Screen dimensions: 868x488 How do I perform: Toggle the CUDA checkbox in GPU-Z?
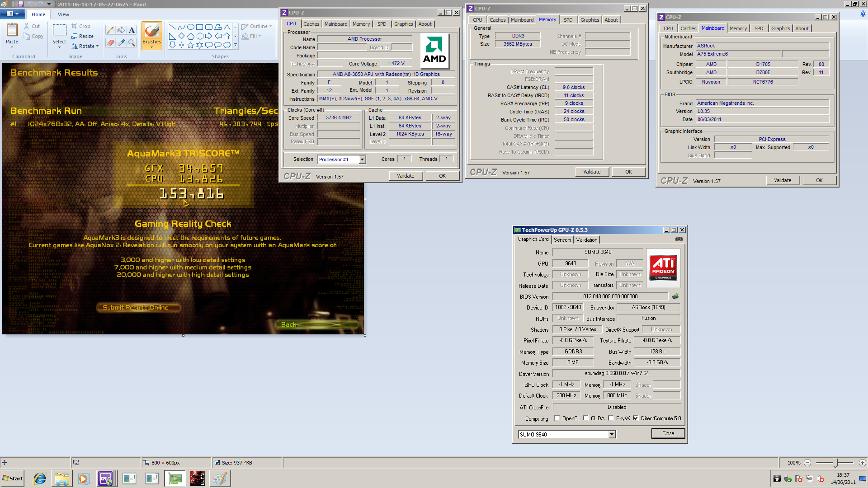[x=585, y=418]
